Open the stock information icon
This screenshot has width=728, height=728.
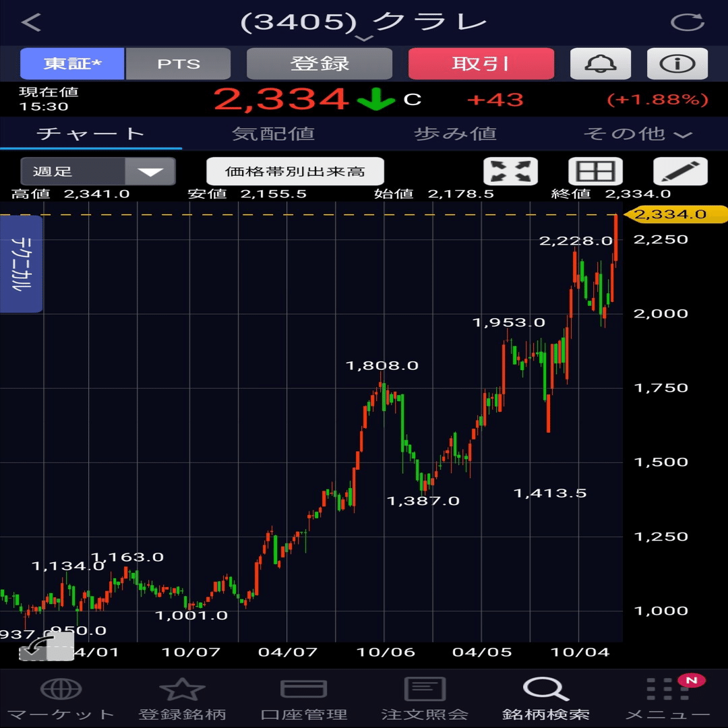(677, 63)
